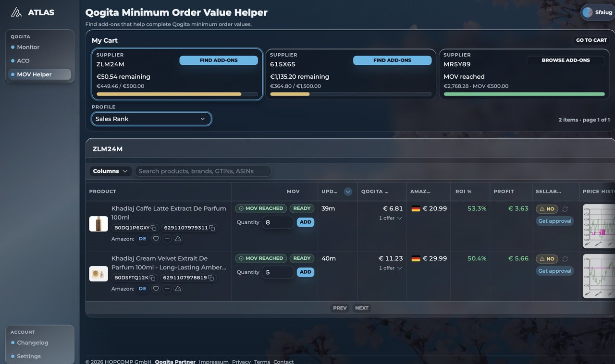Expand the 1 offer list under € 6.81

pyautogui.click(x=390, y=218)
